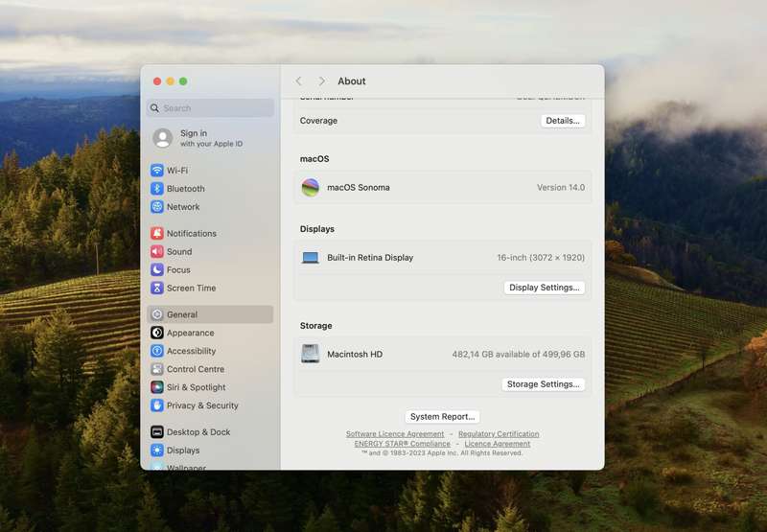Open the Licence Agreement link
The height and width of the screenshot is (532, 767).
[497, 444]
